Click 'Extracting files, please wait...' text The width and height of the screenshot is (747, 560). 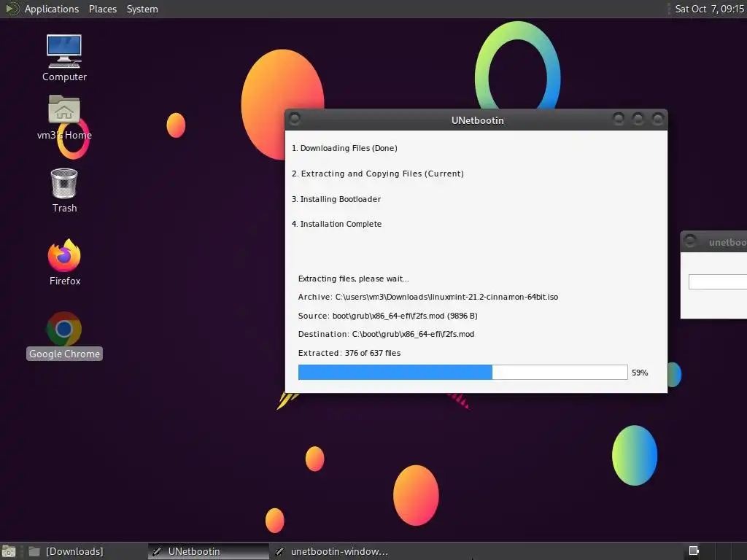pos(354,279)
